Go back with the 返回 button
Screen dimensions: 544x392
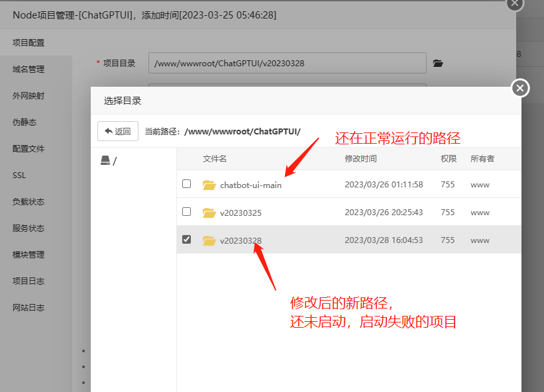118,131
